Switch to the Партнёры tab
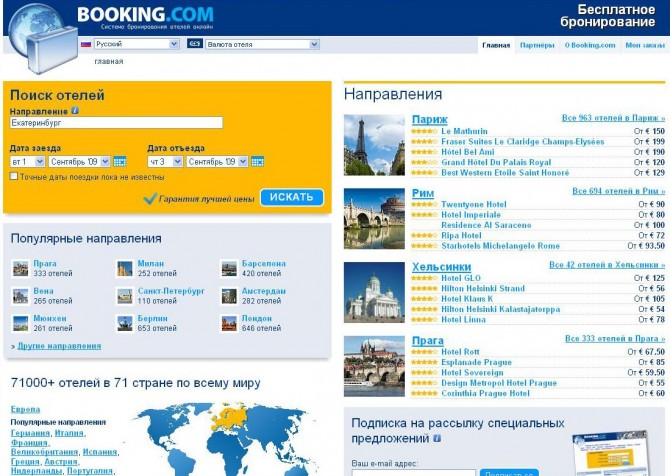This screenshot has width=670, height=476. click(537, 45)
